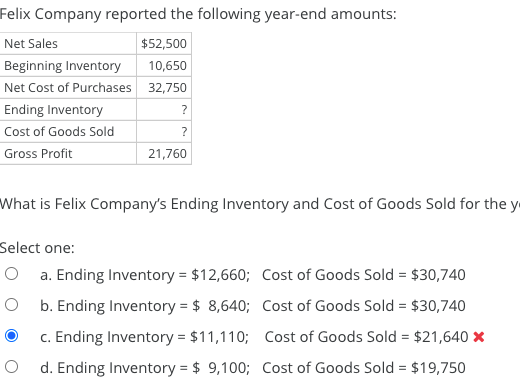The width and height of the screenshot is (520, 385).
Task: Click the Ending Inventory question mark cell
Action: tap(164, 110)
